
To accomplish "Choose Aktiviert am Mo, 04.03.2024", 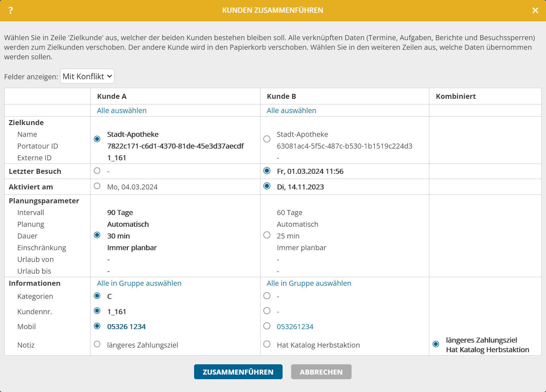I will 97,186.
